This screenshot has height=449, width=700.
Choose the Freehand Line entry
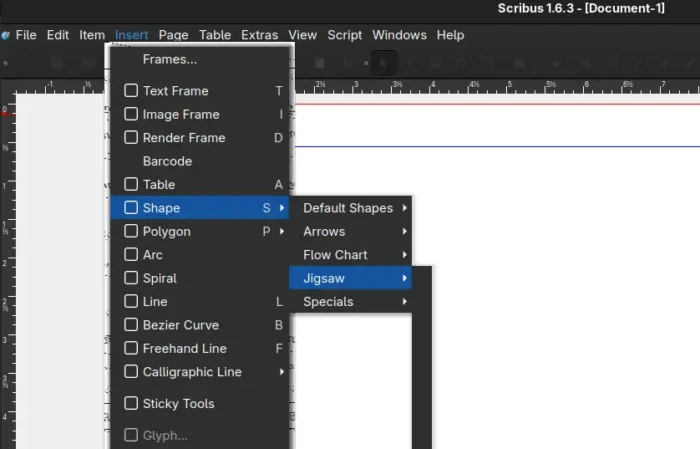pyautogui.click(x=184, y=349)
